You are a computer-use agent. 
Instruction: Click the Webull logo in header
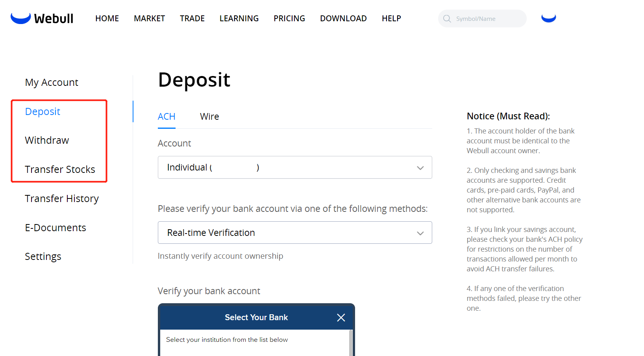coord(42,18)
